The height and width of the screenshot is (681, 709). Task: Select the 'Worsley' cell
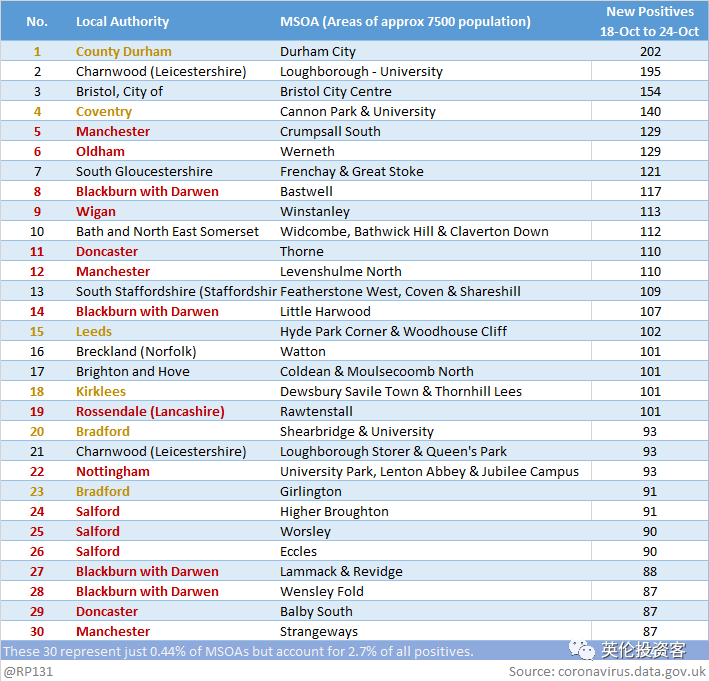coord(305,531)
